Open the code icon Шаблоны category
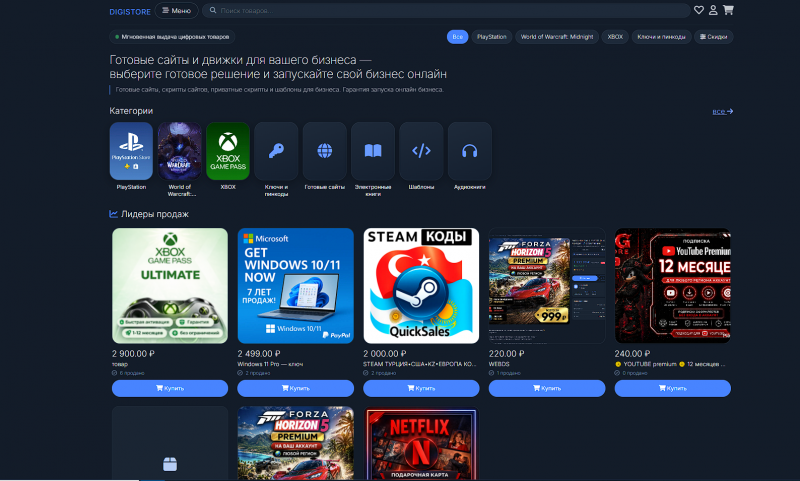Viewport: 800px width, 481px height. pos(421,151)
